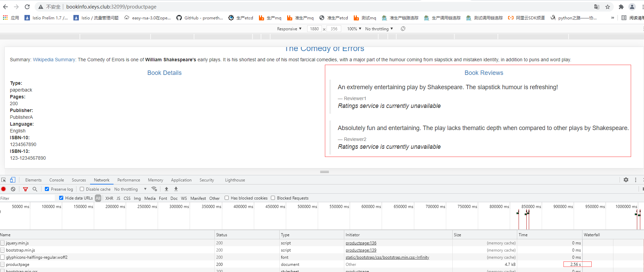Open the 100% zoom dropdown
The height and width of the screenshot is (272, 644).
pyautogui.click(x=354, y=29)
